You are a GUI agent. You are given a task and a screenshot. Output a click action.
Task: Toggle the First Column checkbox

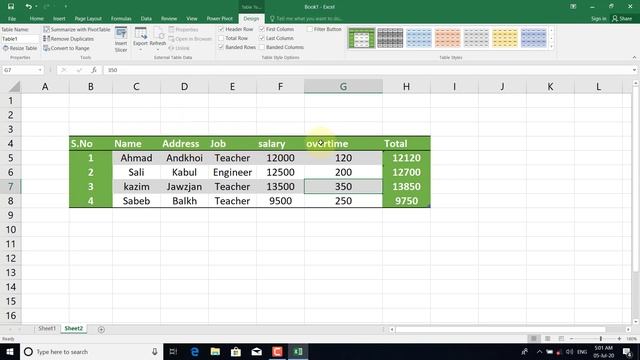[262, 29]
